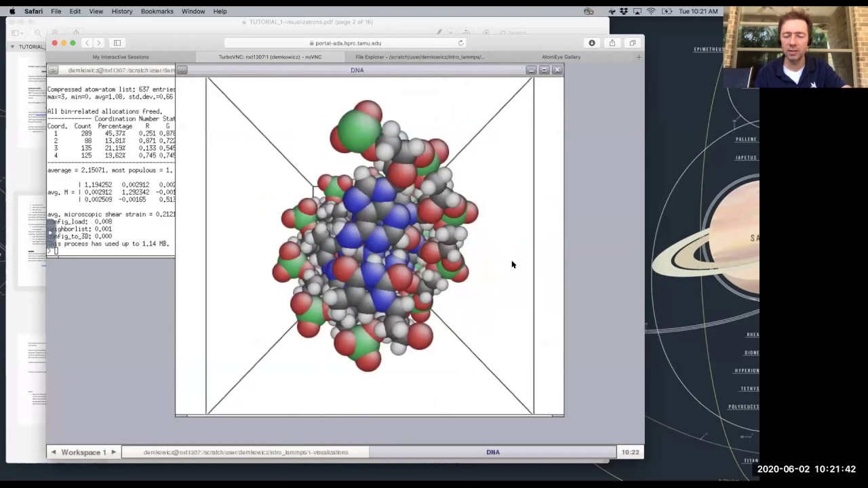This screenshot has height=488, width=868.
Task: Click the Workspace 1 label
Action: pos(83,452)
